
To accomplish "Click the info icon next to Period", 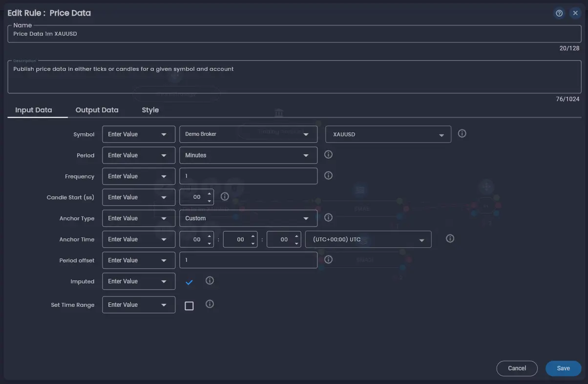I will coord(328,154).
